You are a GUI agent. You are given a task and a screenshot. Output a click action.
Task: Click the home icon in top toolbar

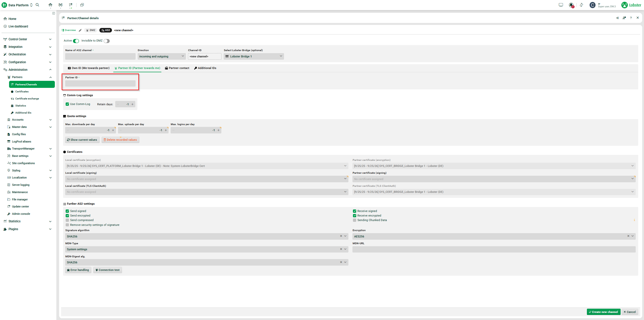[50, 5]
